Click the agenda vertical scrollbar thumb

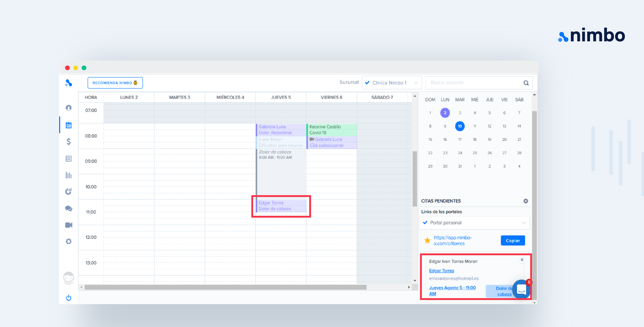(x=415, y=179)
